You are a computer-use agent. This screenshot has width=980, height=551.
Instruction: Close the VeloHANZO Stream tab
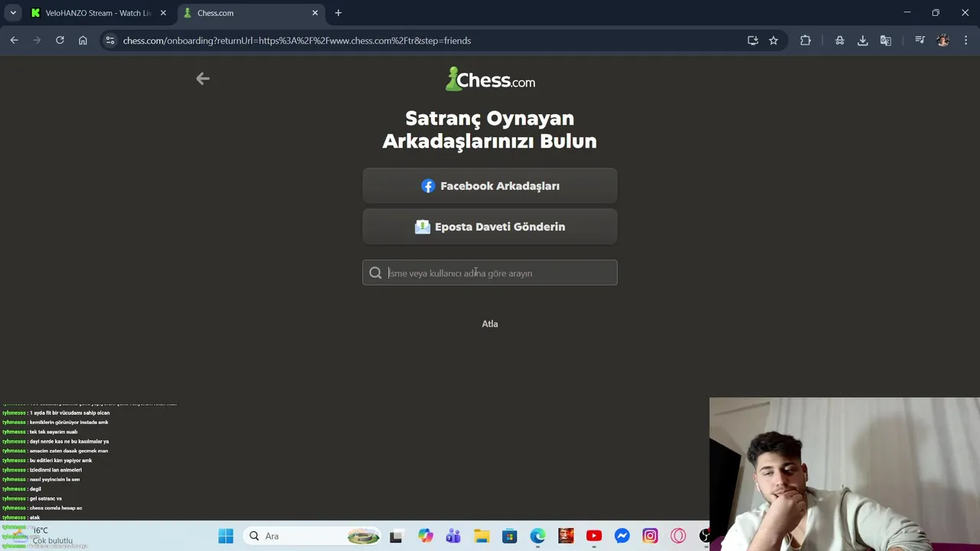(163, 13)
